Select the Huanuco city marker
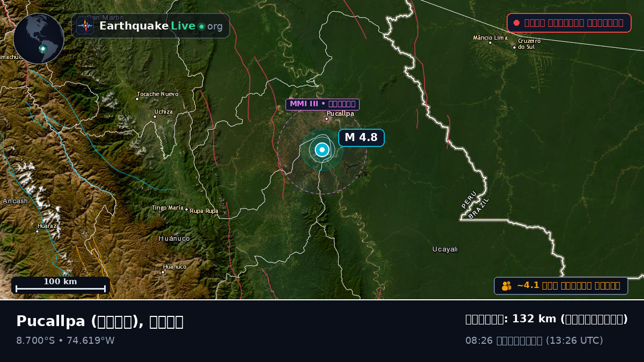644x362 pixels. [x=163, y=272]
